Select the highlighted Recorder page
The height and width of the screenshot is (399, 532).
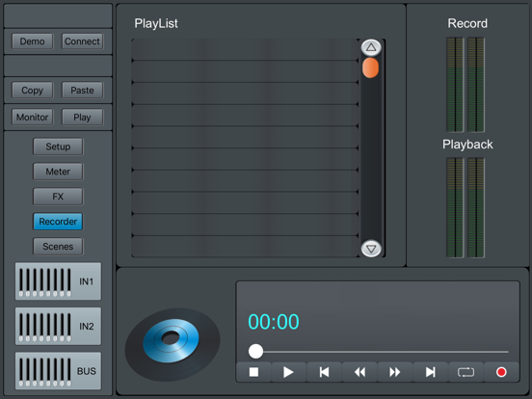pyautogui.click(x=58, y=222)
